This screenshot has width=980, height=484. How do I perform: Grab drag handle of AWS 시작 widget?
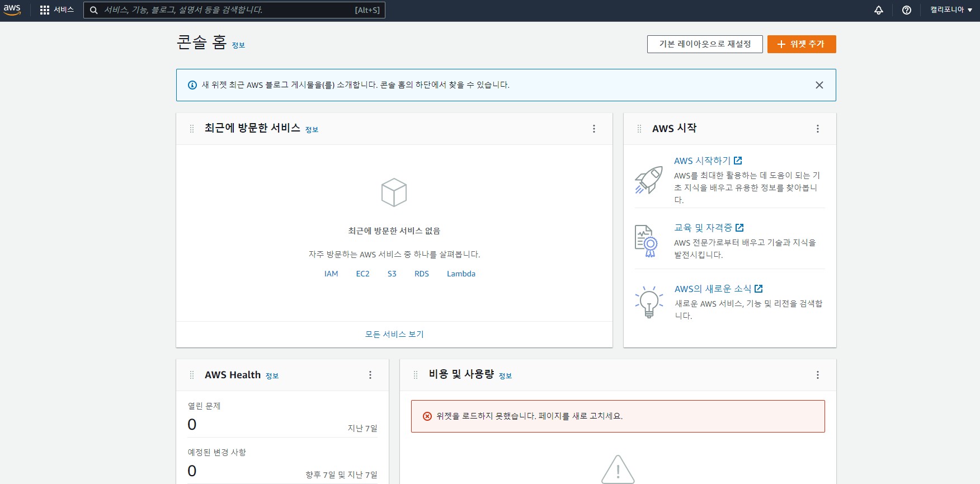[639, 129]
